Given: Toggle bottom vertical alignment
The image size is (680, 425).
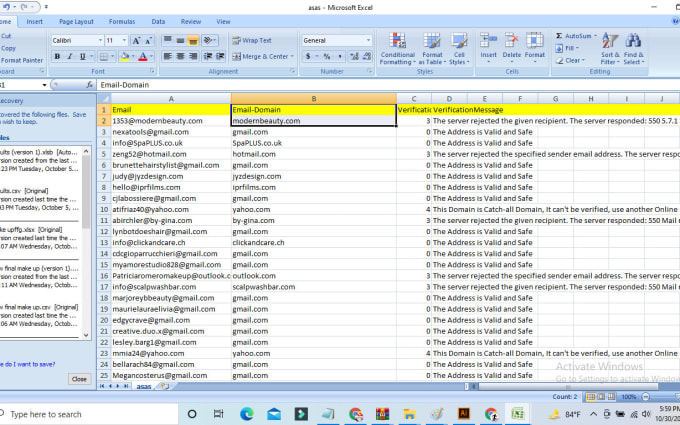Looking at the screenshot, I should pos(193,40).
